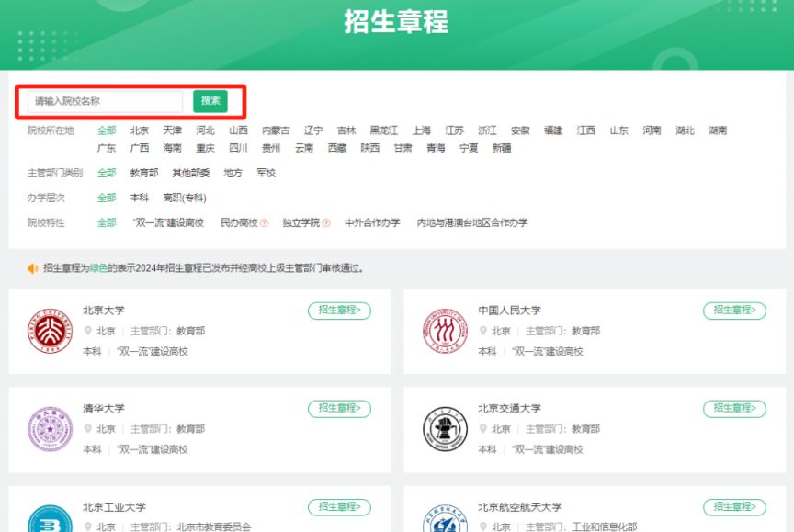Filter location by 广西
794x532 pixels.
coord(140,148)
